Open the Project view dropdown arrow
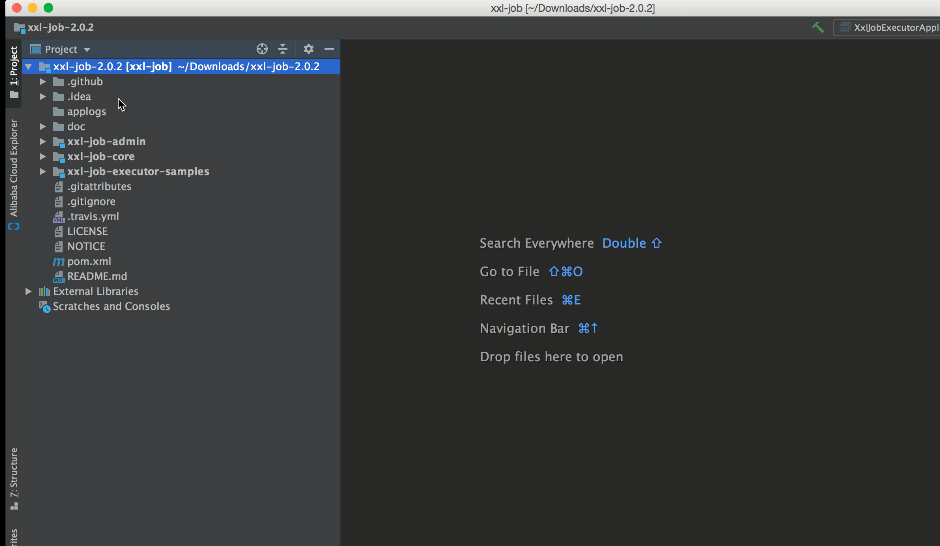Viewport: 940px width, 546px height. pos(87,50)
